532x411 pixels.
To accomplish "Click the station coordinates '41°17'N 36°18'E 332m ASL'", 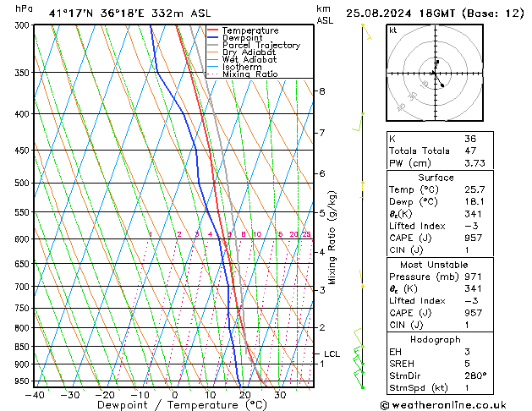I will click(x=129, y=14).
